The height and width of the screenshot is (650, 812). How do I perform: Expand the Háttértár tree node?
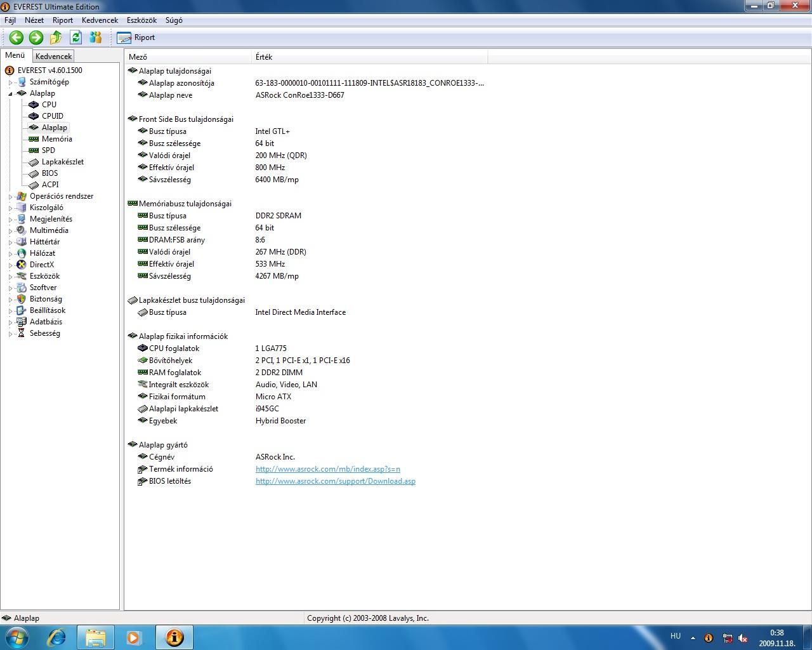tap(11, 242)
